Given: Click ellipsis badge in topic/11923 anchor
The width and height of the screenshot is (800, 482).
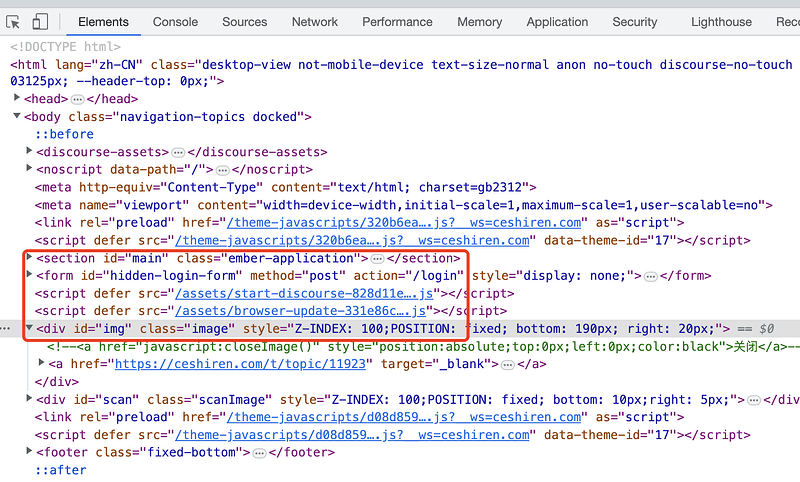Looking at the screenshot, I should [508, 365].
